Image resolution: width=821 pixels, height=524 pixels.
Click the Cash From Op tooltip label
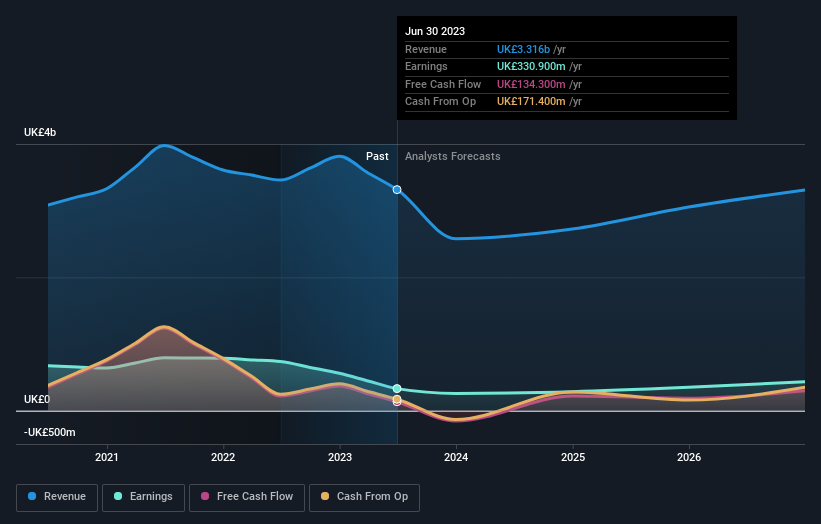(440, 102)
